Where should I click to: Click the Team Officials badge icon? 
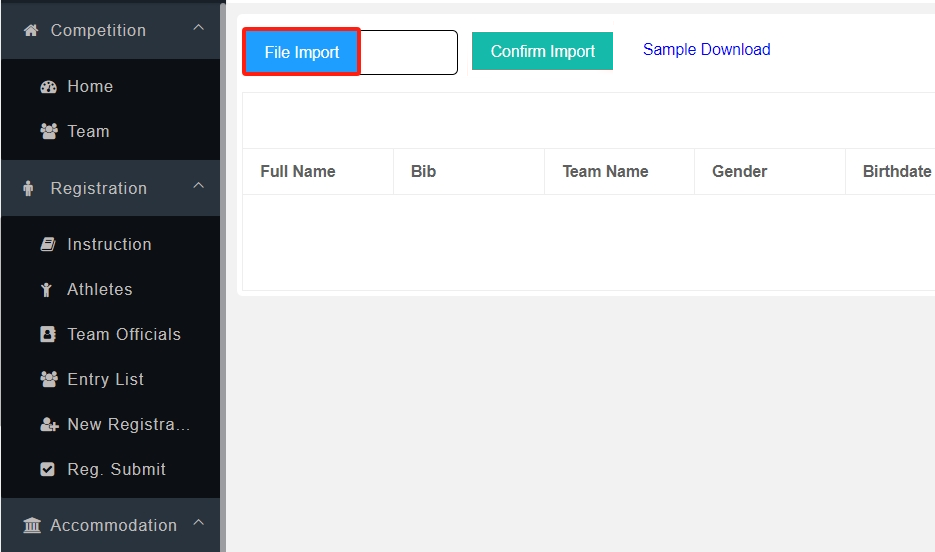point(48,334)
